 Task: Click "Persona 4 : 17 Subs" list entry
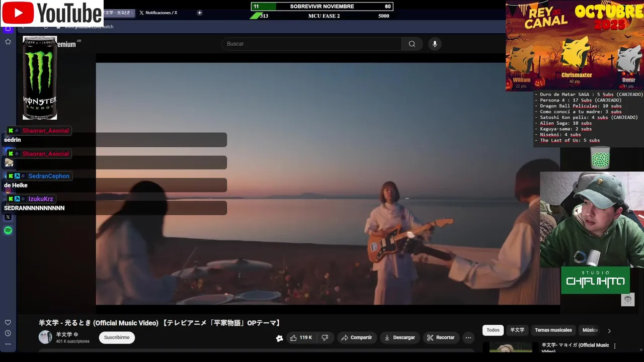point(578,100)
